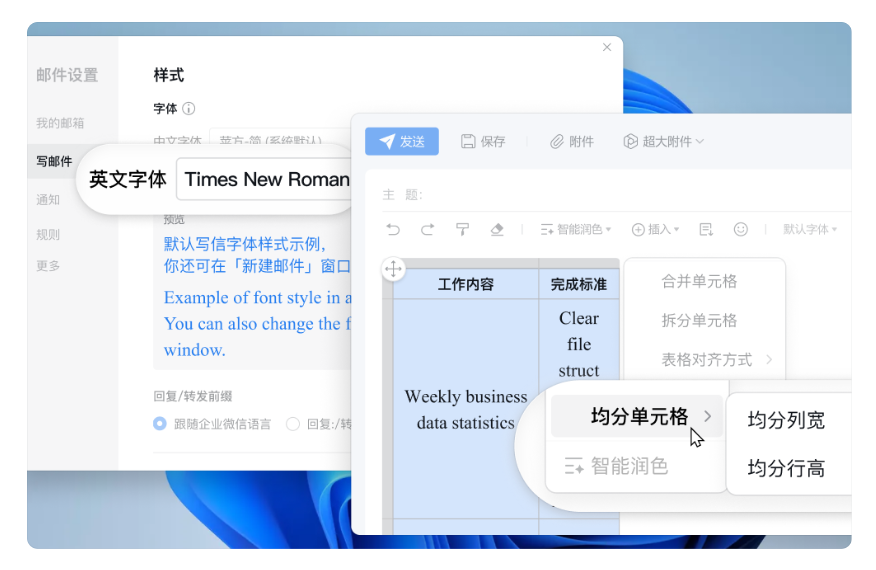
Task: Expand the 超大附件 dropdown
Action: (x=664, y=142)
